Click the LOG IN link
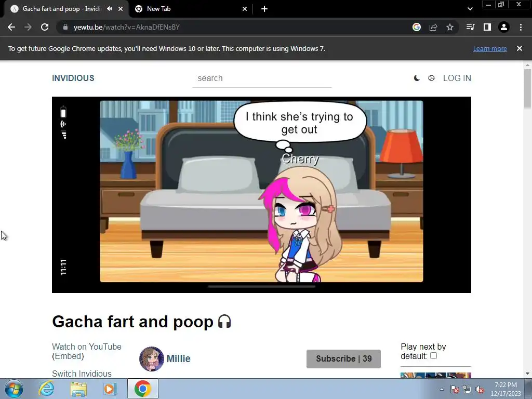 click(457, 78)
